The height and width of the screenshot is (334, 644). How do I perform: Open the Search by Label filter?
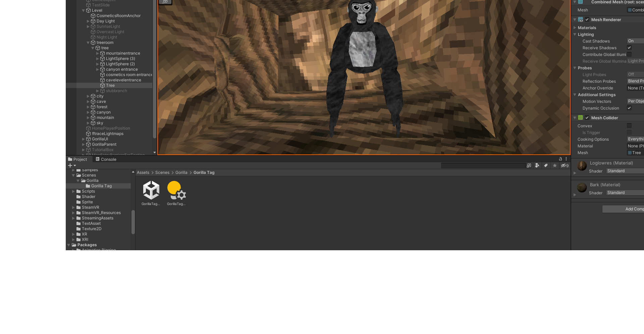tap(546, 165)
